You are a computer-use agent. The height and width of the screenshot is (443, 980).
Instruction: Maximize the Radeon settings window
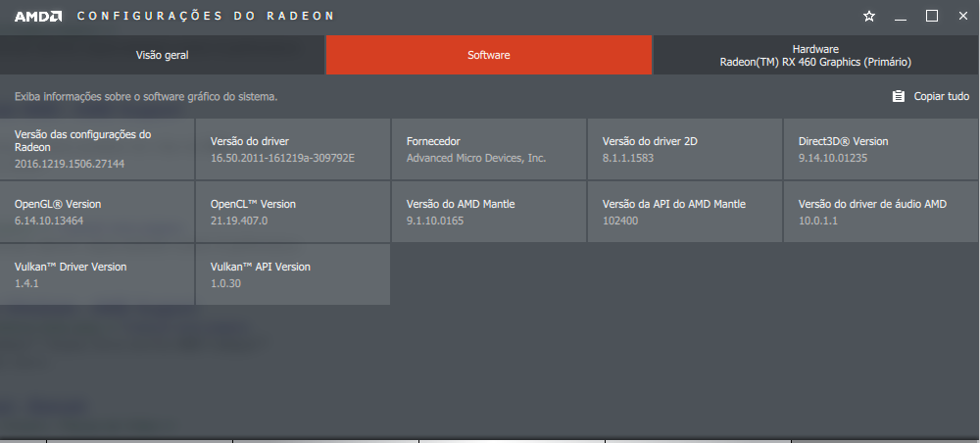(932, 16)
